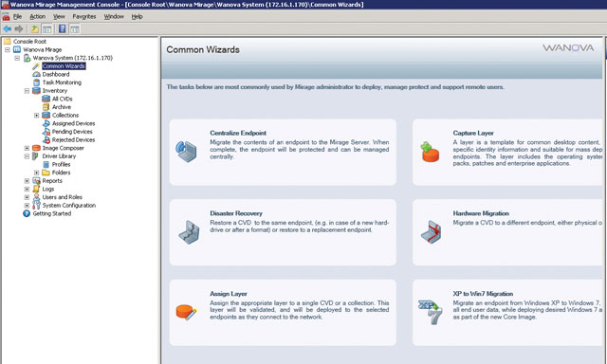Viewport: 607px width, 364px height.
Task: Click the Hardware Migration wizard icon
Action: point(431,232)
